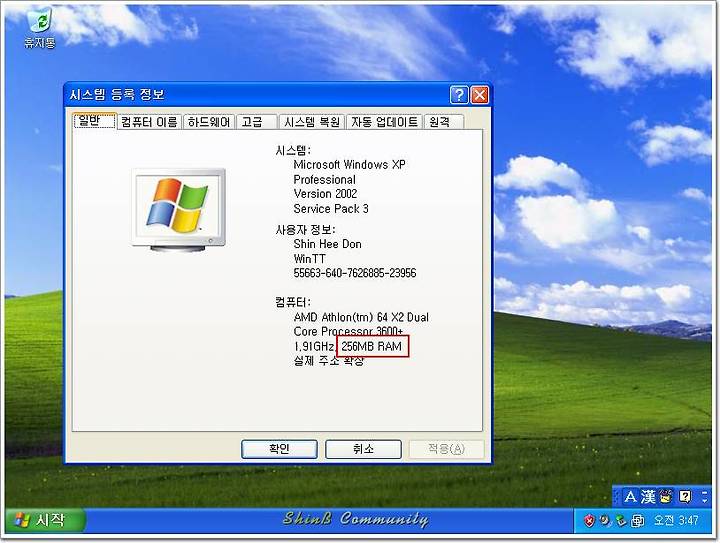
Task: Toggle the A English/Korean input mode icon
Action: [630, 497]
